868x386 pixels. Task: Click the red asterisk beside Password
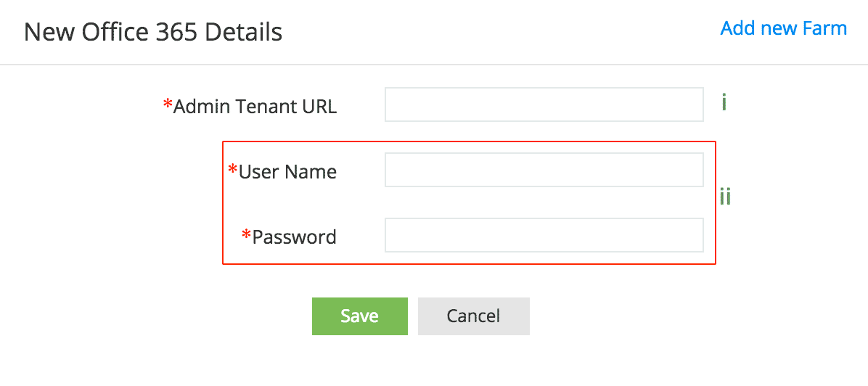tap(247, 235)
